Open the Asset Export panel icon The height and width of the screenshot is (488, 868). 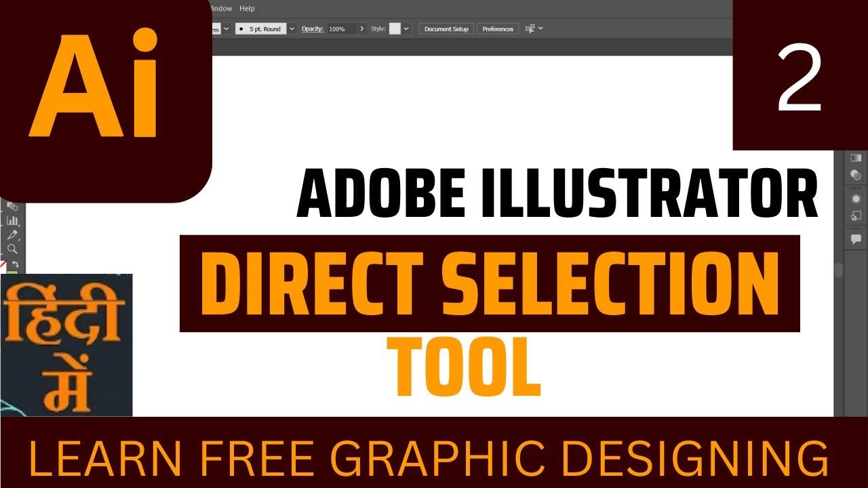856,216
